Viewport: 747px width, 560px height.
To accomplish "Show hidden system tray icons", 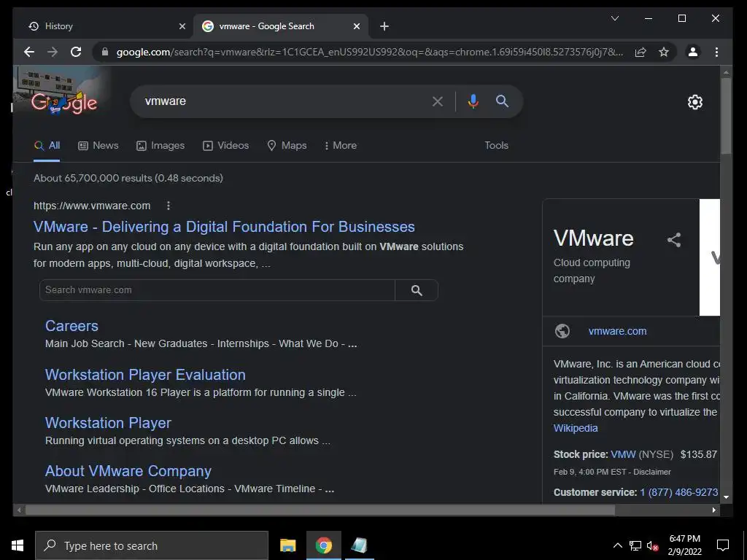I will click(x=617, y=545).
